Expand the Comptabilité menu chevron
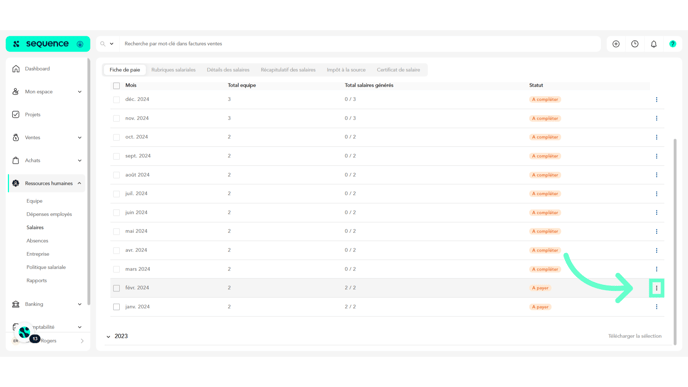This screenshot has height=387, width=688. point(79,327)
